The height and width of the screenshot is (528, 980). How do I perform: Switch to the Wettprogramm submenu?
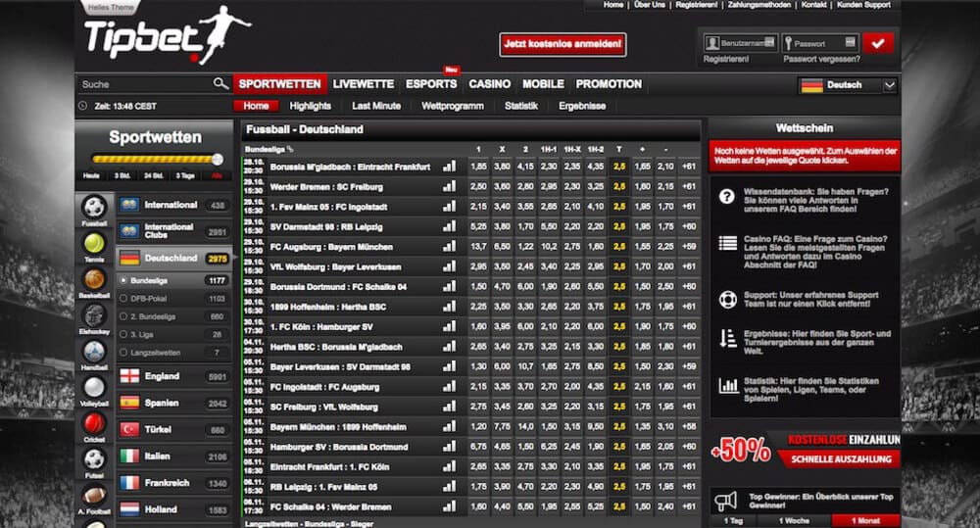(453, 106)
